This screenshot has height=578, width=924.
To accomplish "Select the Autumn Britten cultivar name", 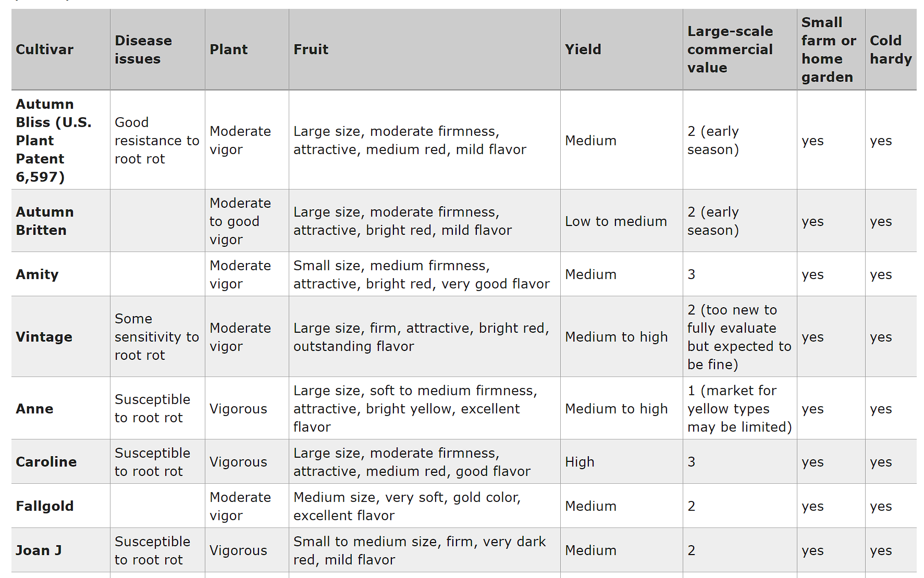I will point(45,221).
